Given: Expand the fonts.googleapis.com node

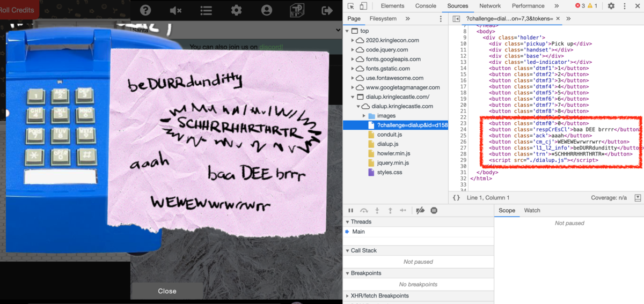Looking at the screenshot, I should click(353, 59).
